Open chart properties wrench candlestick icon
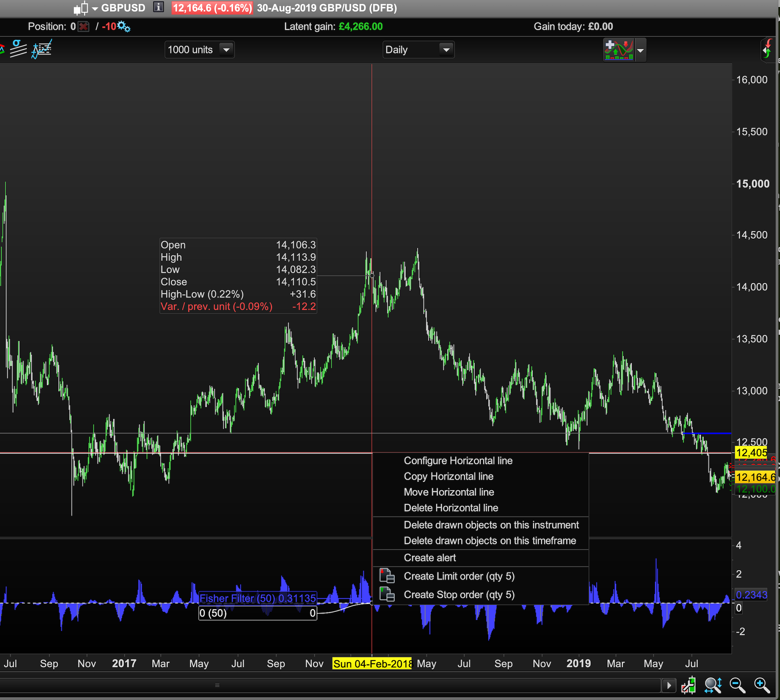The width and height of the screenshot is (780, 700). tap(688, 685)
